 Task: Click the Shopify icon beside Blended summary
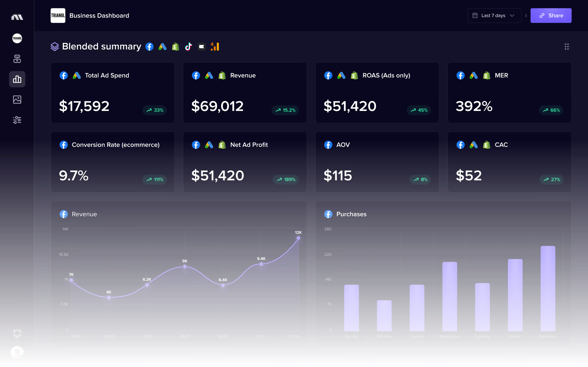click(175, 46)
